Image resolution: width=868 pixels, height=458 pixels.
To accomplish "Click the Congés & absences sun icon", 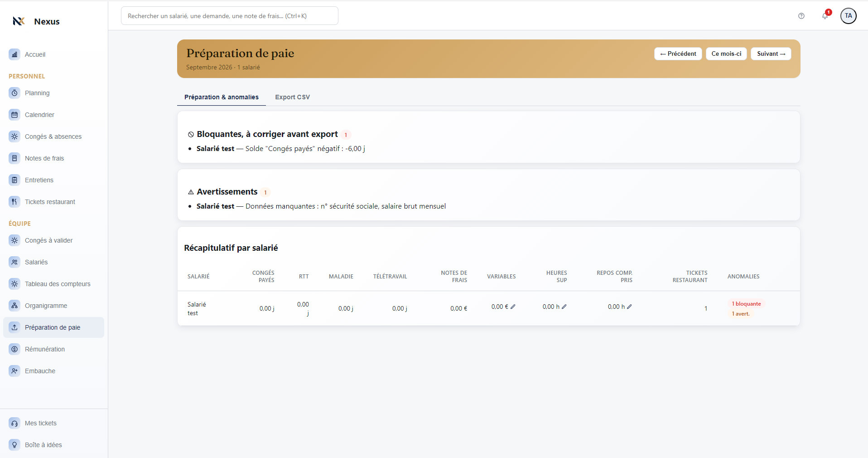I will coord(14,136).
